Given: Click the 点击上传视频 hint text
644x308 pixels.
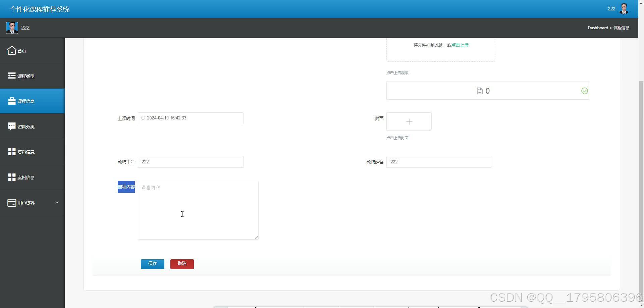Looking at the screenshot, I should (397, 73).
